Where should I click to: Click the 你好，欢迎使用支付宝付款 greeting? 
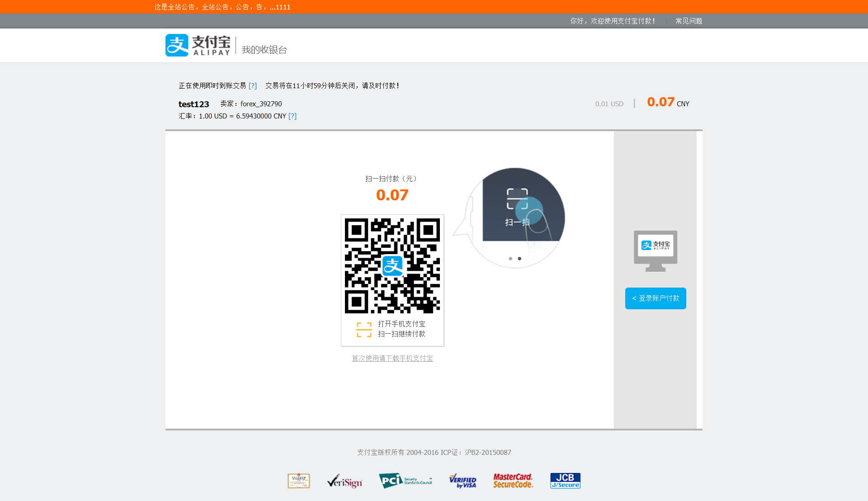point(613,21)
